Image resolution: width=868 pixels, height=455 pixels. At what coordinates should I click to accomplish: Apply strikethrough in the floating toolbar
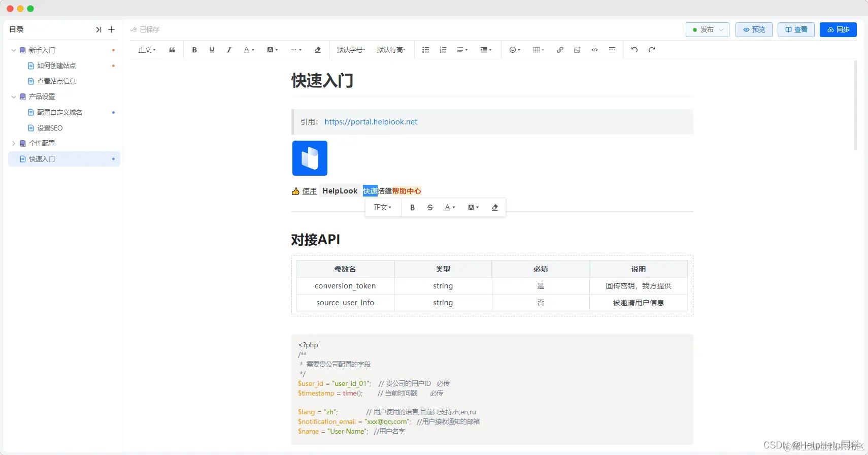pos(430,207)
